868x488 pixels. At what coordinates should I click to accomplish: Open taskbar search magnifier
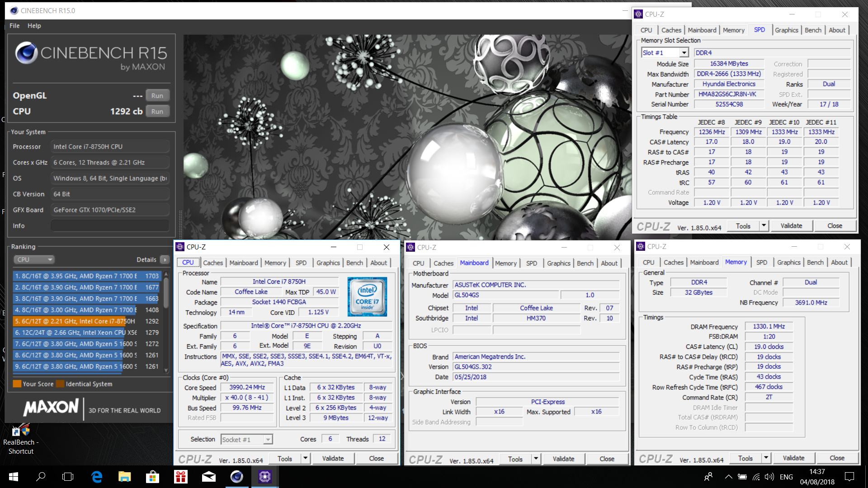tap(41, 477)
